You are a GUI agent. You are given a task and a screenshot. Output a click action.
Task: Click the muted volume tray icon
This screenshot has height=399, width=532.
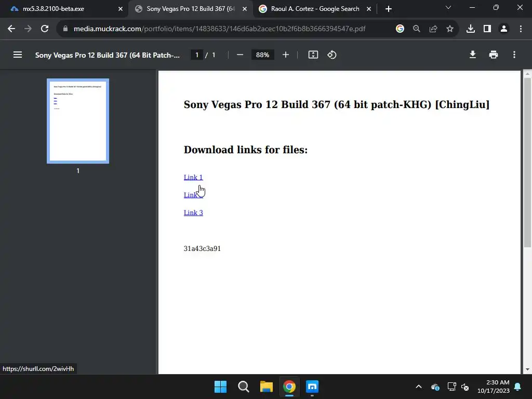point(465,387)
